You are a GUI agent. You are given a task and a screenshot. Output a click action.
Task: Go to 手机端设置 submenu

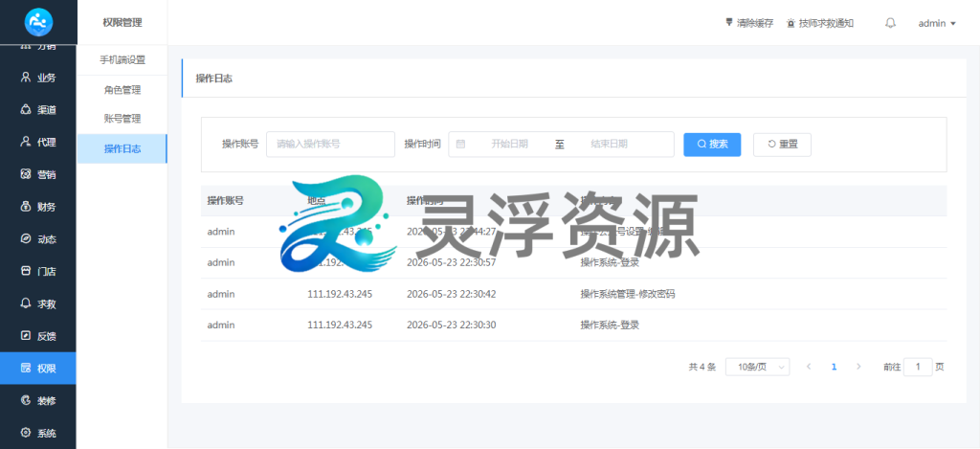point(122,60)
